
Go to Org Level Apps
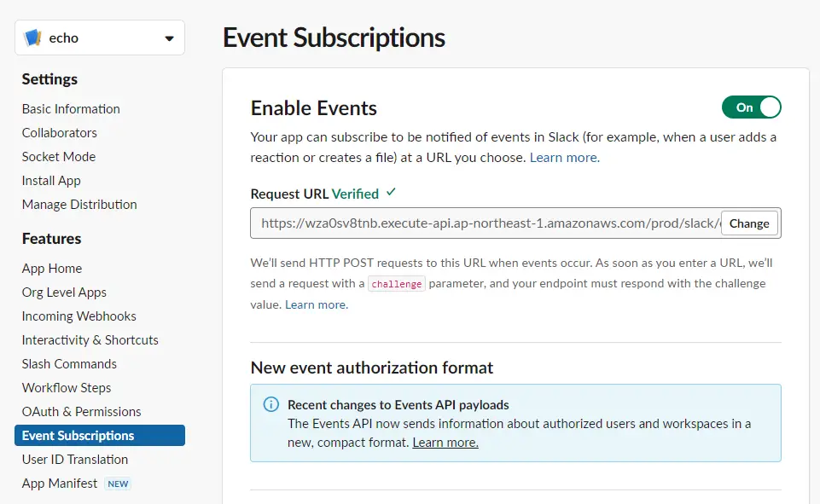[x=64, y=293]
